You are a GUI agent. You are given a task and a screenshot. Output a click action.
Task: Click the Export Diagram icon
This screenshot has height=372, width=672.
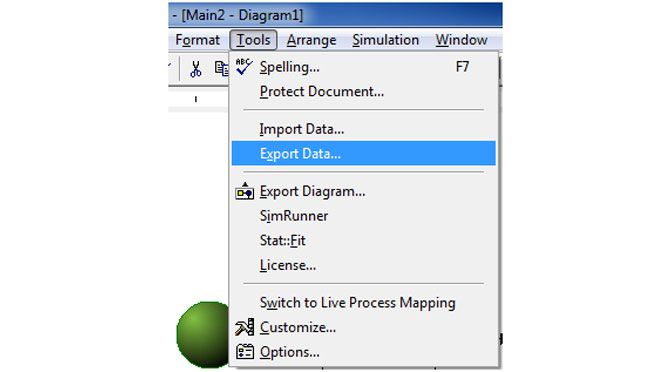[x=244, y=192]
